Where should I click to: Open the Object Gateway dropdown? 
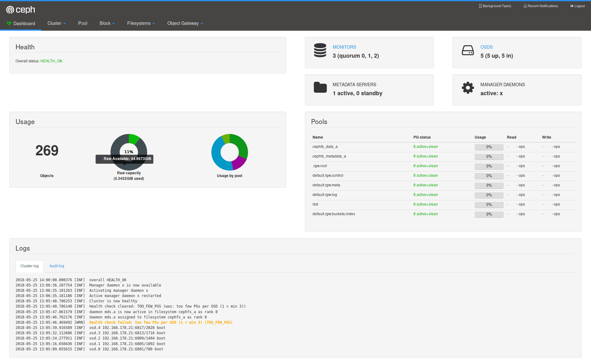[x=185, y=23]
